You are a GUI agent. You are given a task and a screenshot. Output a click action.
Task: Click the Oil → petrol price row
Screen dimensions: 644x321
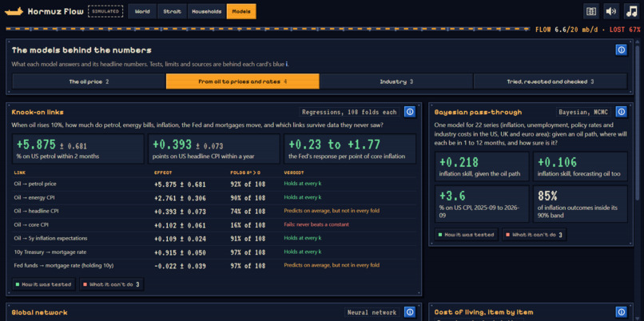pos(214,184)
